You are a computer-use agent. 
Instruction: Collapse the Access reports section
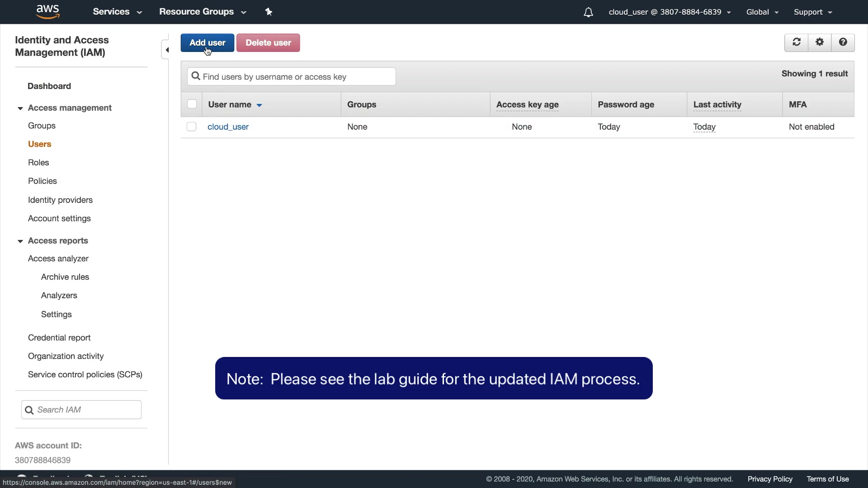[20, 241]
